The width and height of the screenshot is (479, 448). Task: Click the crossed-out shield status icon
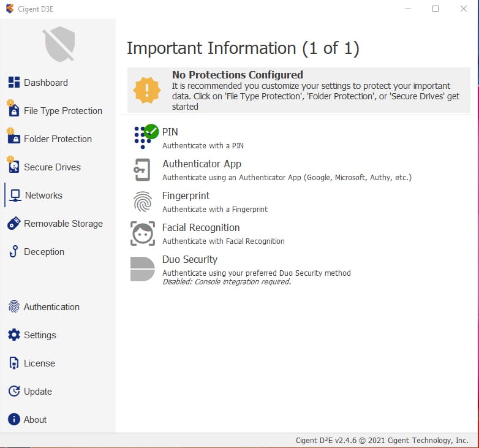59,44
